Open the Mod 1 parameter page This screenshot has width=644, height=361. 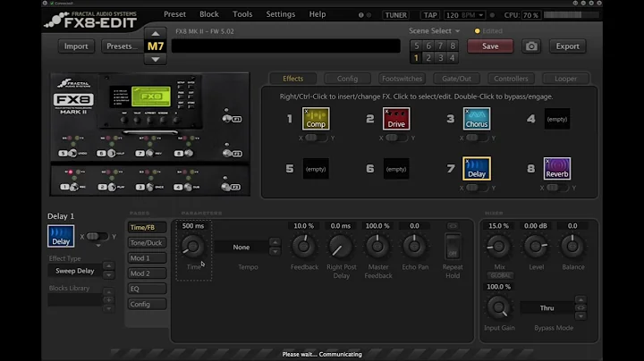147,258
